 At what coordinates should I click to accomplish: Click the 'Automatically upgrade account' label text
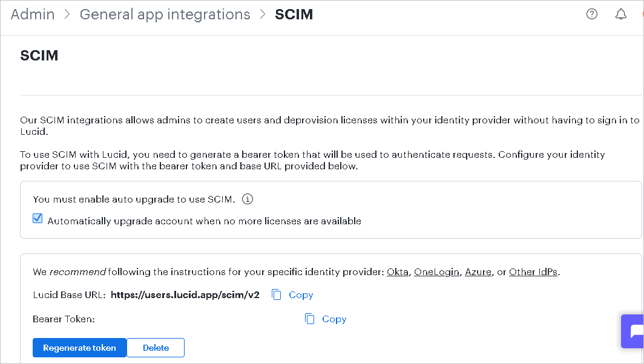pyautogui.click(x=204, y=221)
